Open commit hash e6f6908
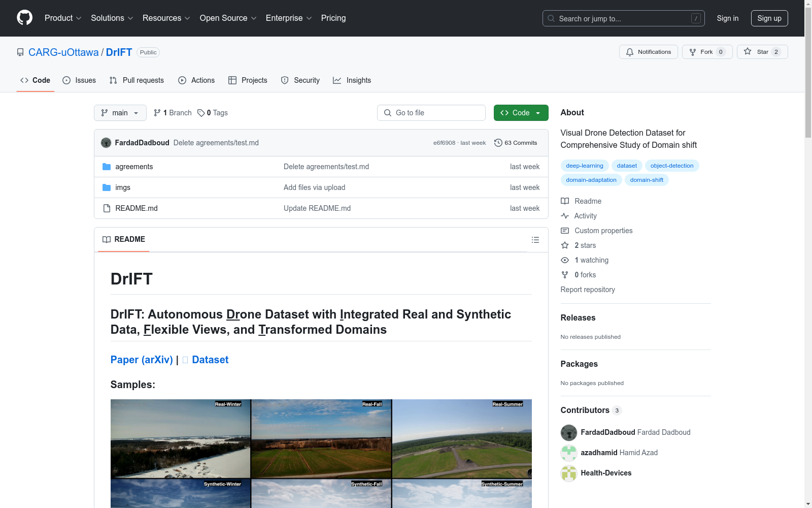 tap(444, 143)
